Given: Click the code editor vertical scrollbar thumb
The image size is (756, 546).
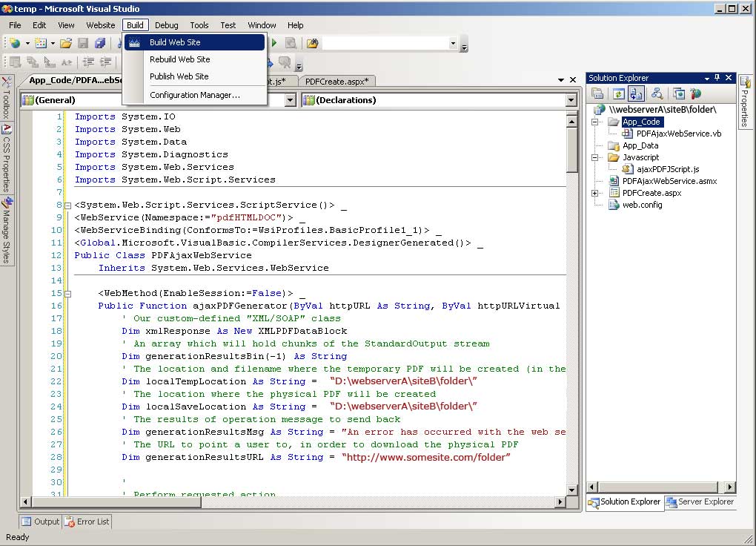Looking at the screenshot, I should pos(572,150).
